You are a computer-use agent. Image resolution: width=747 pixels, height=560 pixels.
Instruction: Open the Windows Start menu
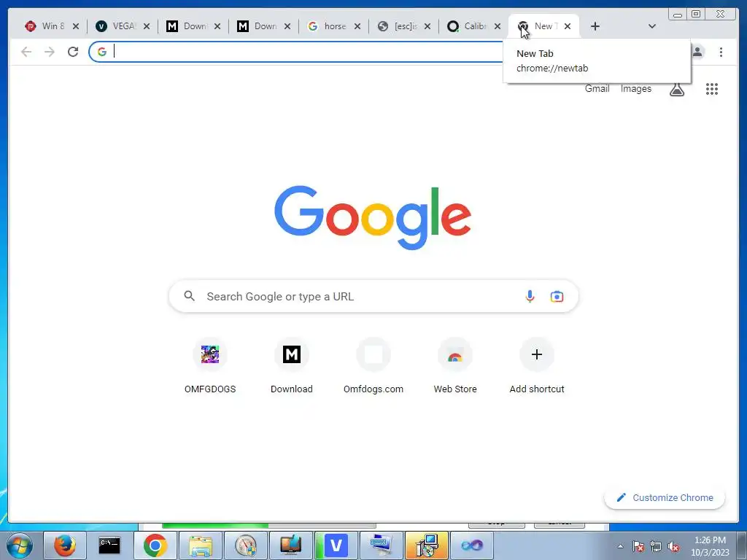point(20,545)
